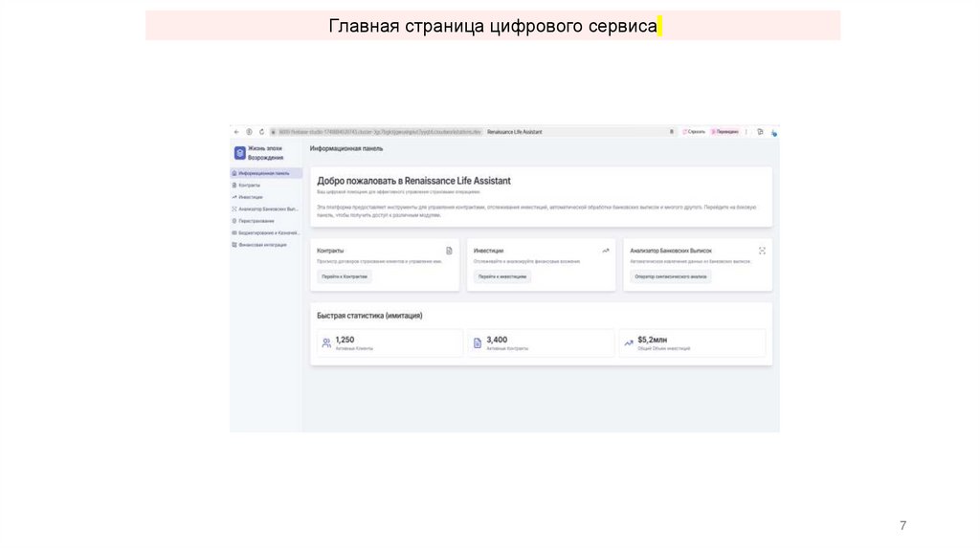This screenshot has width=980, height=549.
Task: Click the trend icon beside $5,2млн
Action: (x=629, y=343)
